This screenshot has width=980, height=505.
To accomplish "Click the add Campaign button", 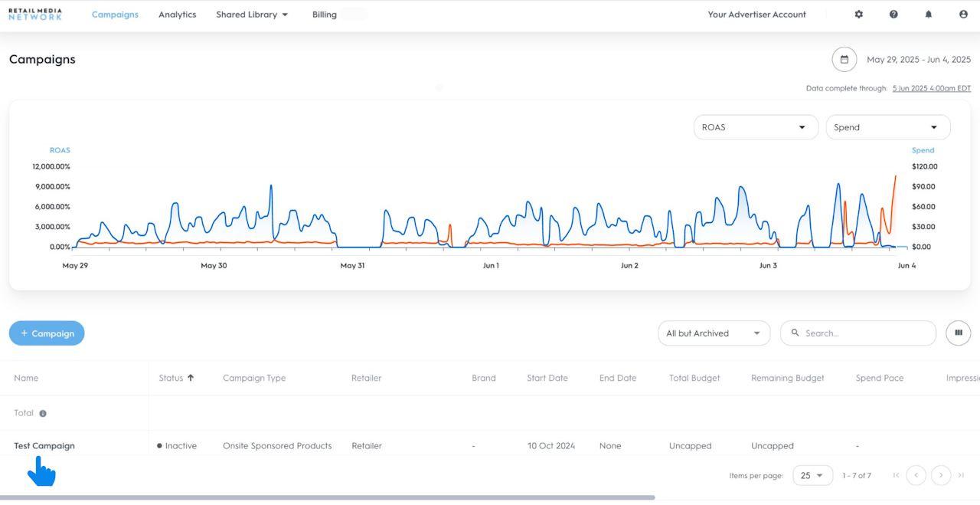I will pos(47,333).
